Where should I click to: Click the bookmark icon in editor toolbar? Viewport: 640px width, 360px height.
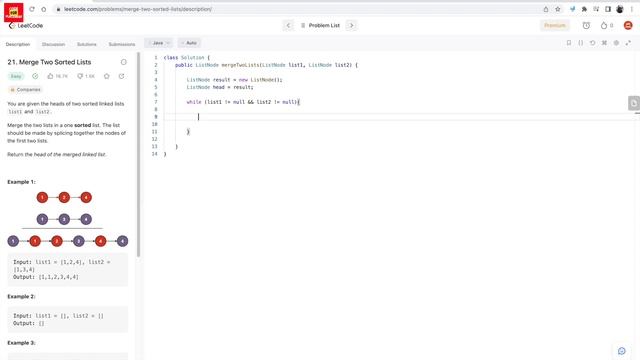point(569,43)
